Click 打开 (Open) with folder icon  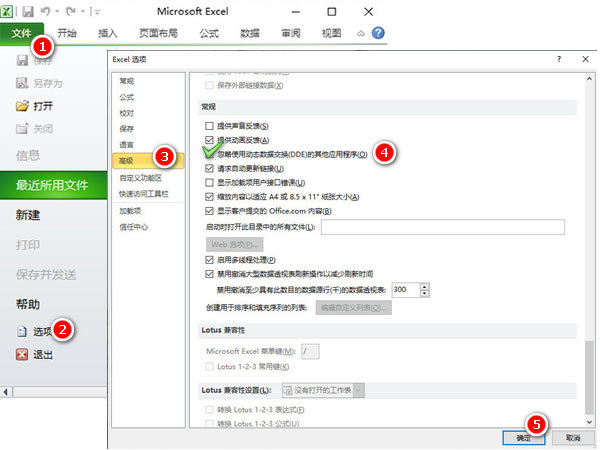click(34, 106)
